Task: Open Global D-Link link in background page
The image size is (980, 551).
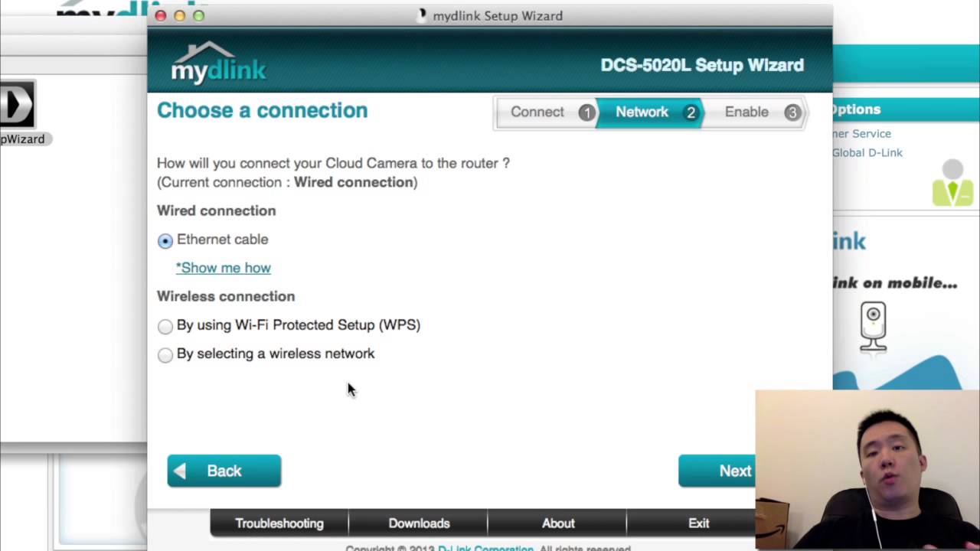Action: (867, 152)
